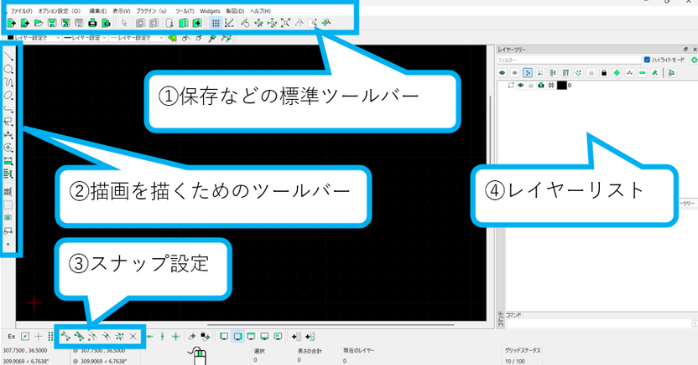Image resolution: width=698 pixels, height=365 pixels.
Task: Float the レイヤーツリー panel with its undock button
Action: point(686,49)
